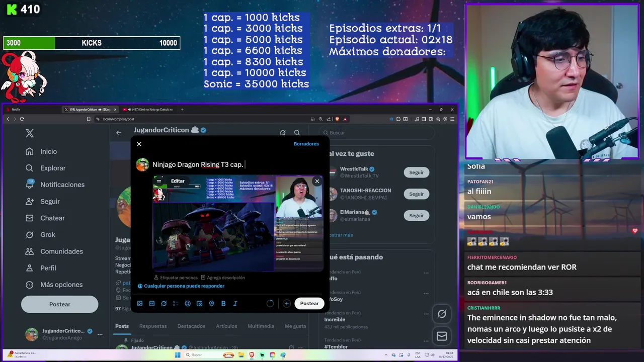The height and width of the screenshot is (362, 644).
Task: Click the x.com/compose/post address bar
Action: tap(201, 119)
